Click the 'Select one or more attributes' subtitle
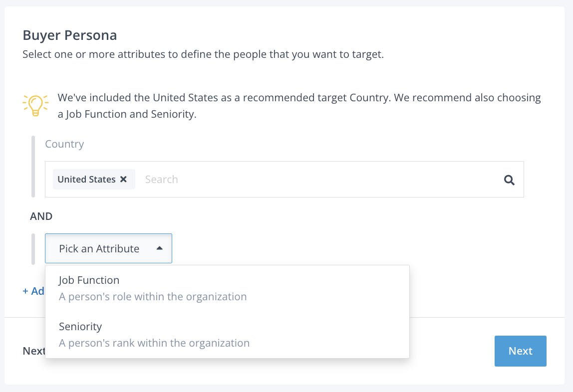The image size is (573, 392). pyautogui.click(x=203, y=54)
